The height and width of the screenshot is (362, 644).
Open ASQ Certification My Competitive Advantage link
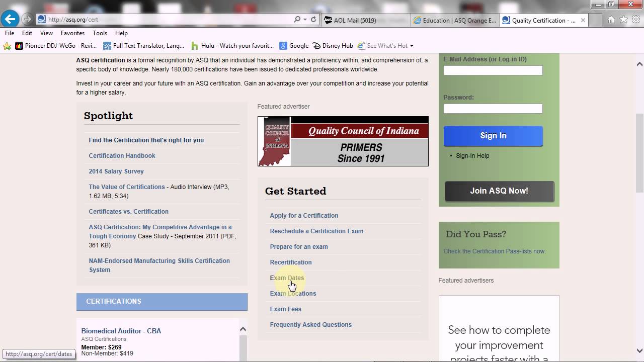click(x=160, y=232)
